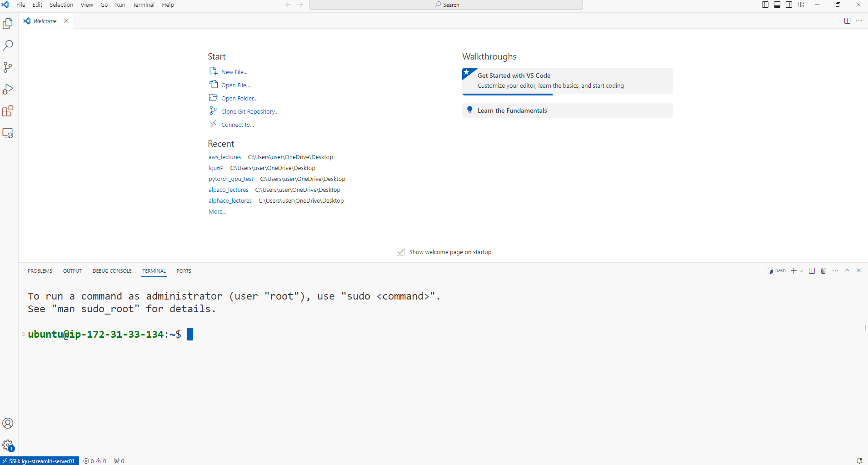Close the terminal panel

859,270
